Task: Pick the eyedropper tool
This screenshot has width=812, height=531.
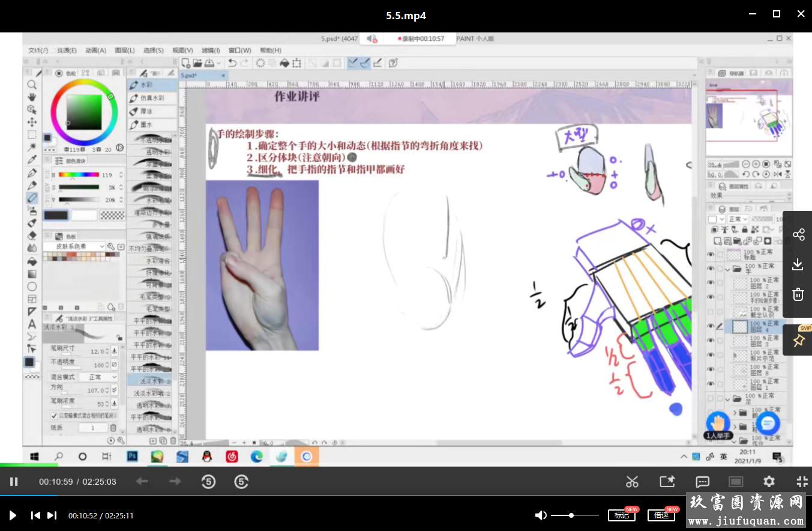Action: coord(32,160)
